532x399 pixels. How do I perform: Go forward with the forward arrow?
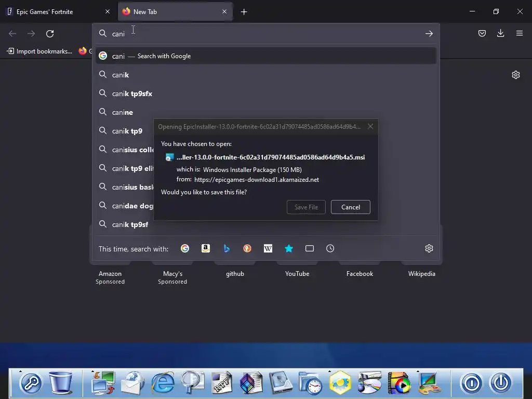click(31, 34)
